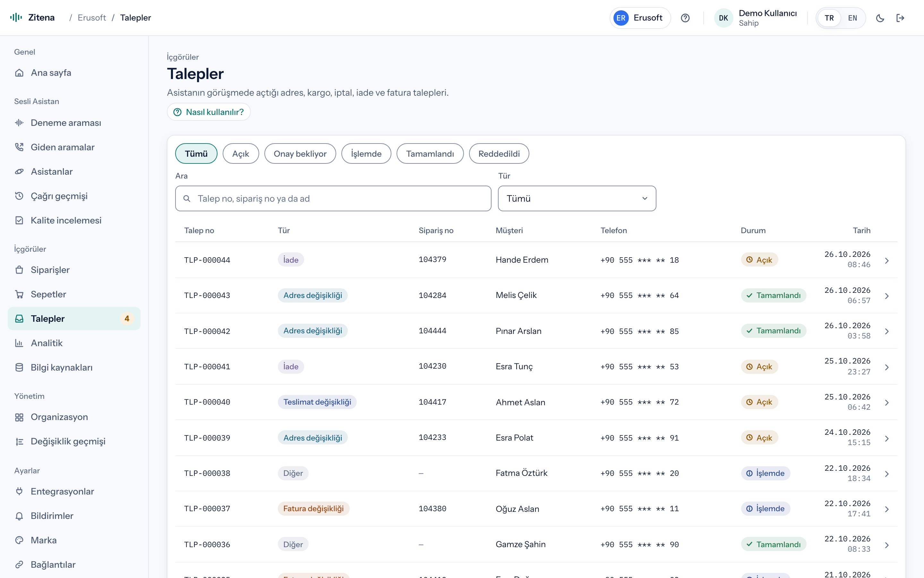Open the Tür dropdown showing Tümü
Image resolution: width=924 pixels, height=578 pixels.
577,198
